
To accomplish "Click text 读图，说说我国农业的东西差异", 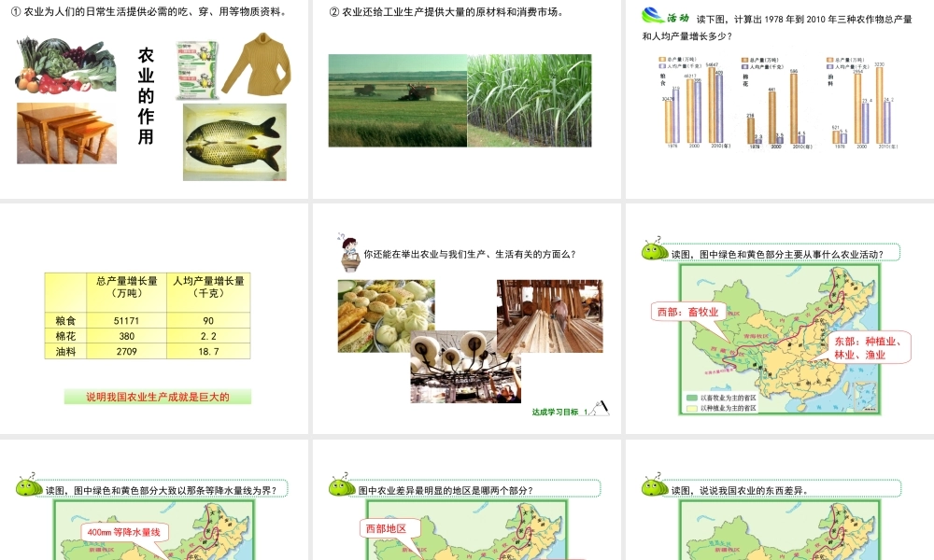I will pos(739,490).
